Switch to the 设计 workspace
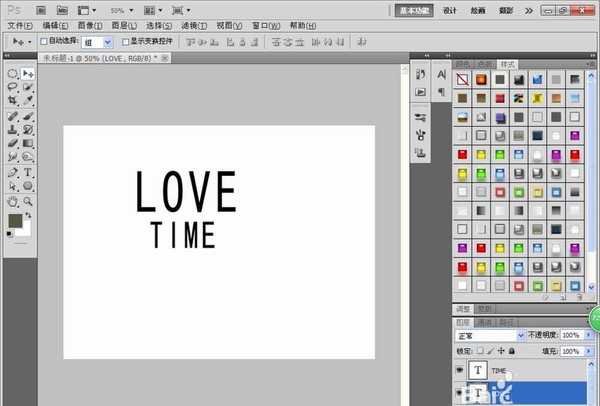The image size is (600, 406). (x=449, y=9)
